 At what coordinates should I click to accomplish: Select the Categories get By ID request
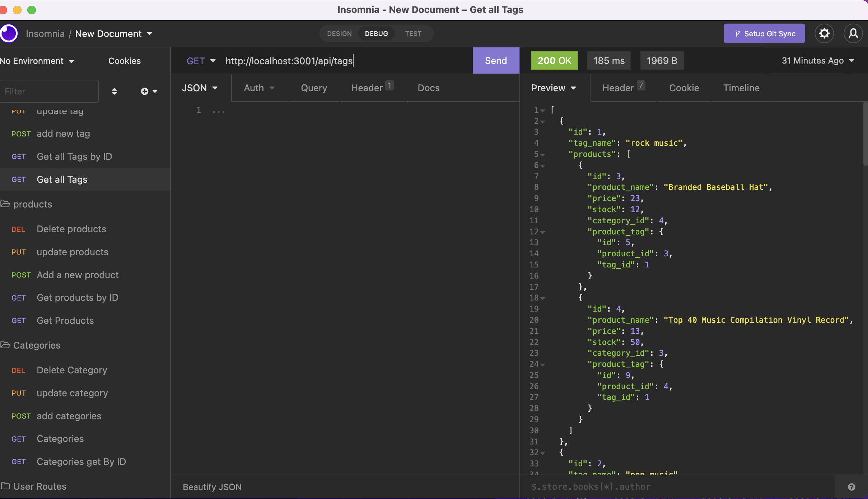tap(85, 462)
